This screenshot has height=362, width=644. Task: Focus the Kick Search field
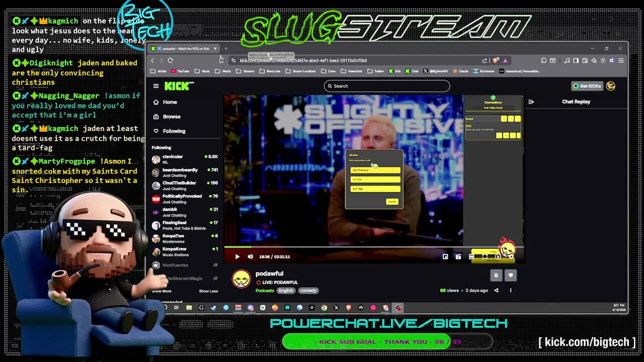pos(387,86)
